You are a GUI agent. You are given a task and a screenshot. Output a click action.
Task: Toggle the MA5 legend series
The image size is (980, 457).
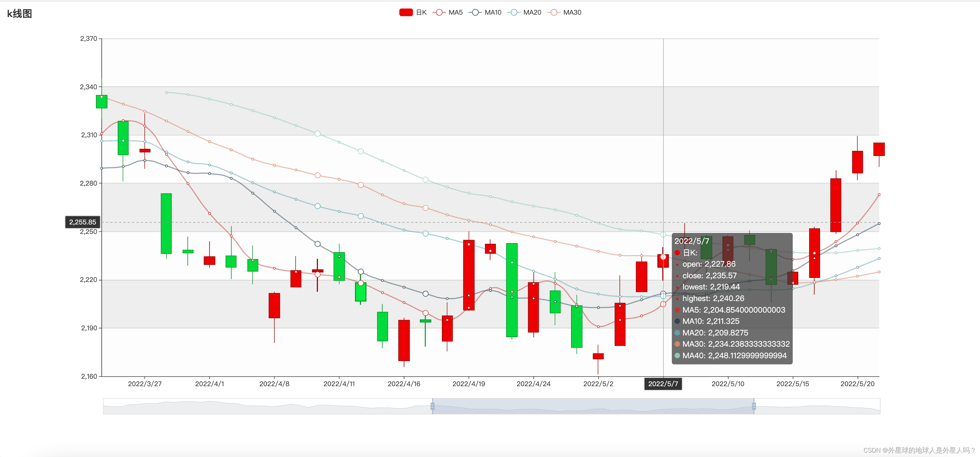[448, 13]
